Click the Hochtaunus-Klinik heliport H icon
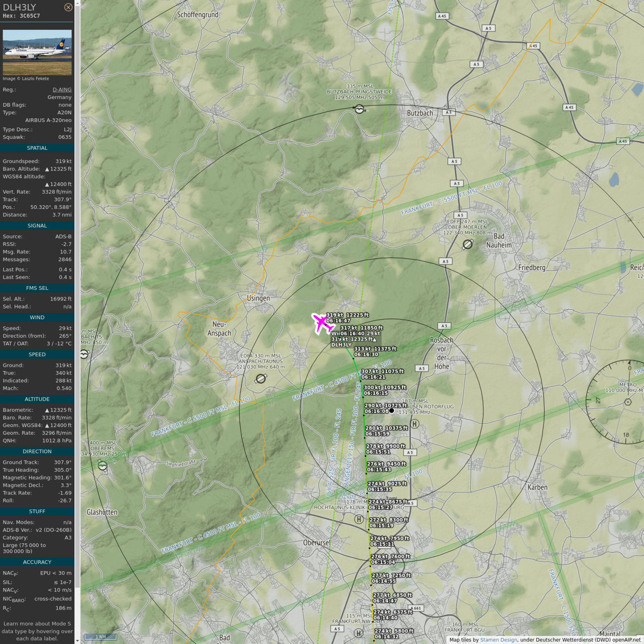Screen dimensions: 644x644 coord(359,519)
